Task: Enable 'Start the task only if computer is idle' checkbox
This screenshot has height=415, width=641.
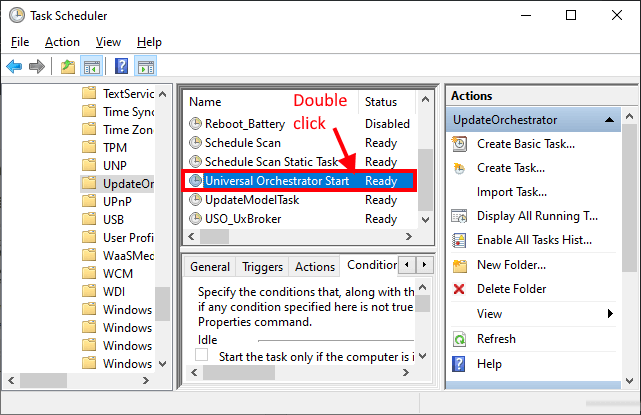Action: (201, 354)
